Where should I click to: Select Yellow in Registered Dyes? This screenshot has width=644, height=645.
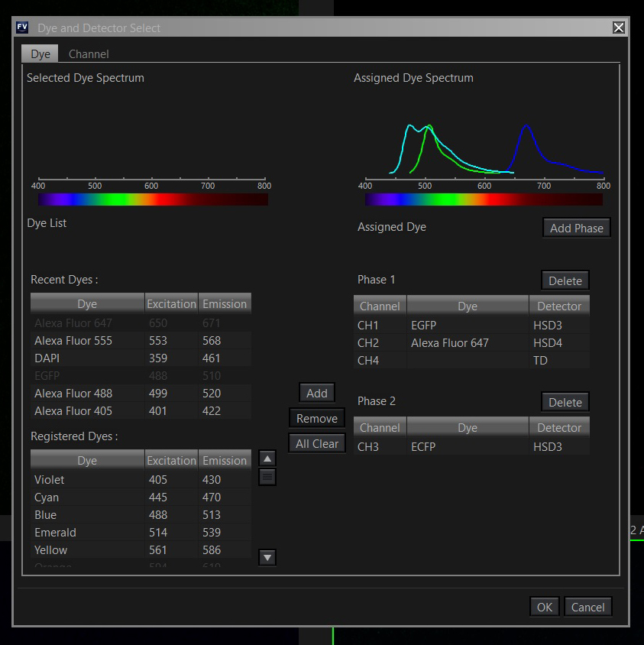pos(141,550)
